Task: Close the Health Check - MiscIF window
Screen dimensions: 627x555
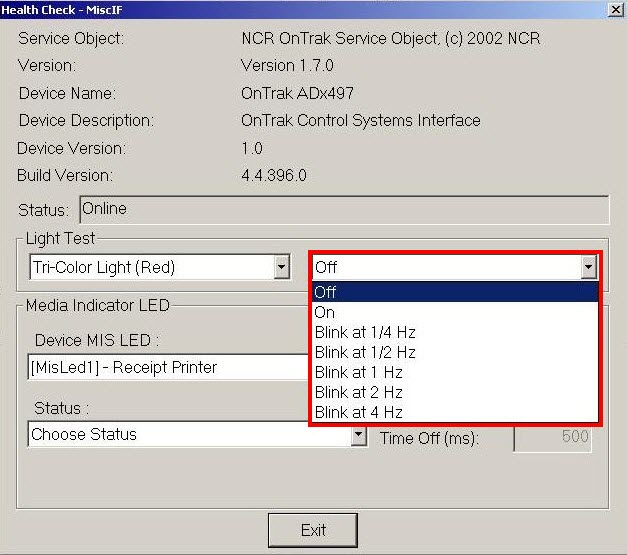Action: coord(615,10)
